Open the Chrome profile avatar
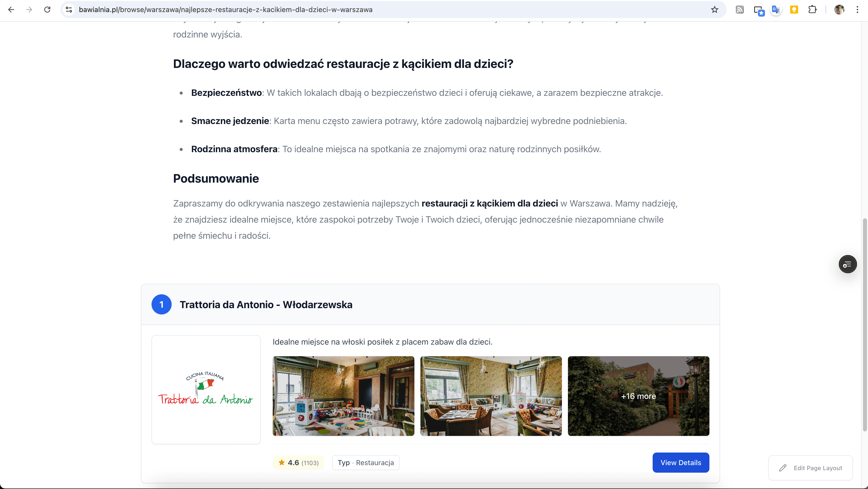The height and width of the screenshot is (489, 868). [839, 10]
